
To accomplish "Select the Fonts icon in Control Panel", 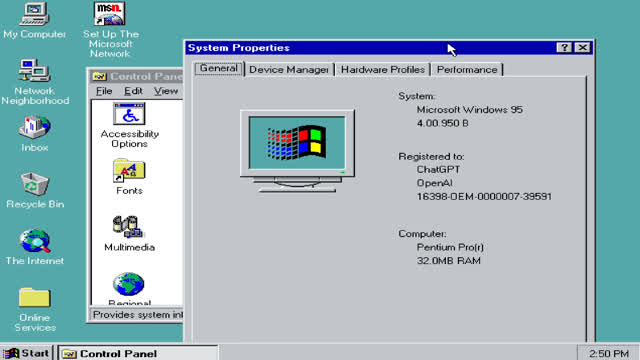I will tap(129, 177).
